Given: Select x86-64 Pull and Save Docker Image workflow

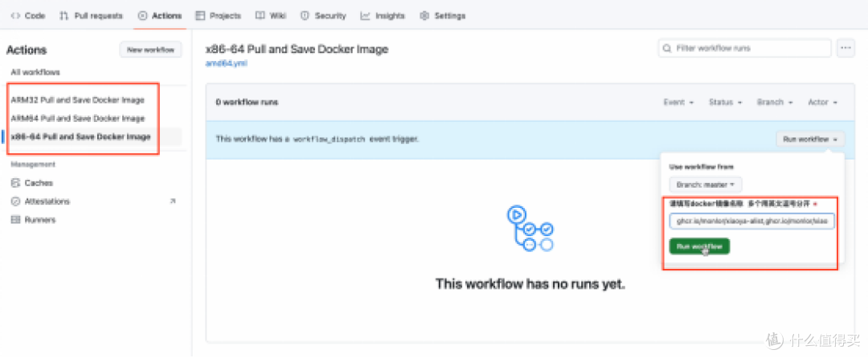Looking at the screenshot, I should click(81, 136).
